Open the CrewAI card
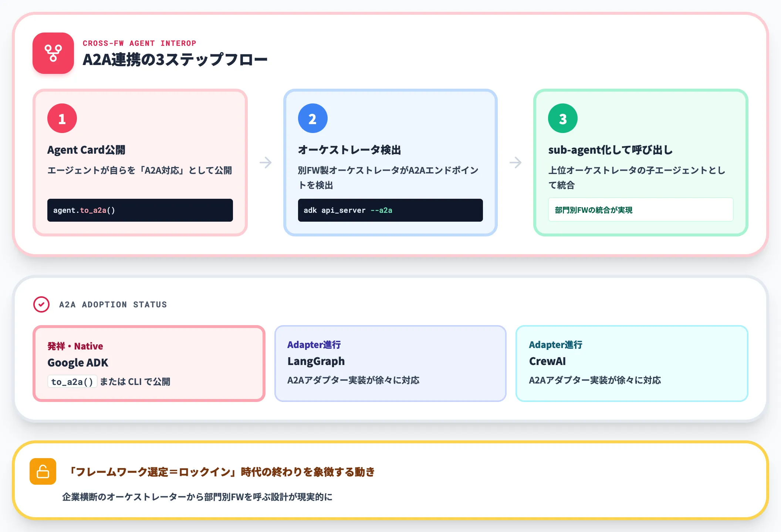The image size is (781, 532). (632, 364)
